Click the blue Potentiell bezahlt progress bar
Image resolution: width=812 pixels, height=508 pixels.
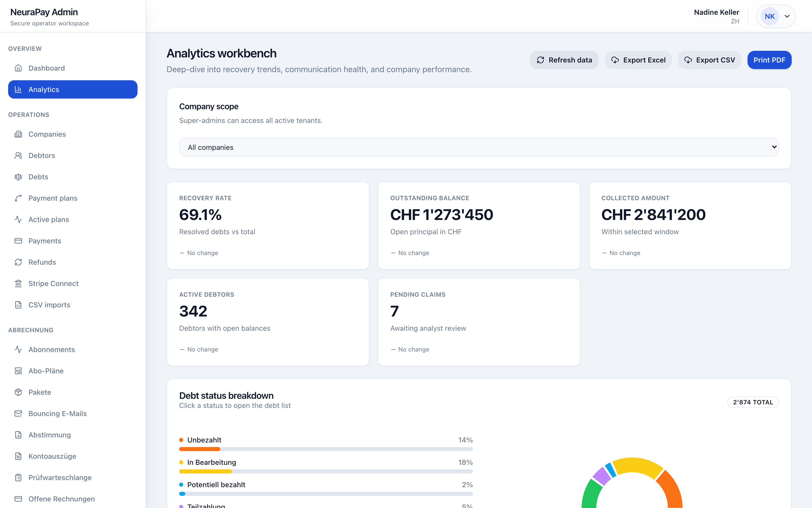tap(182, 494)
